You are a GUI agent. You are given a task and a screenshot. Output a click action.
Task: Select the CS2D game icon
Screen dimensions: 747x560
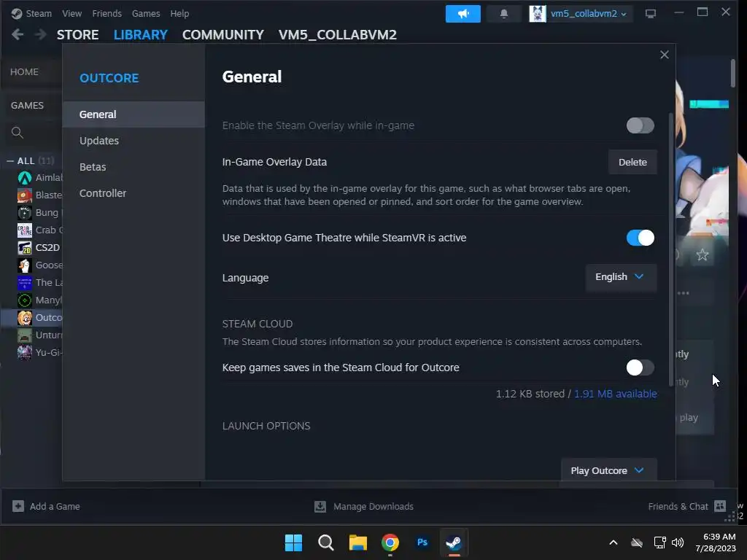(x=24, y=248)
